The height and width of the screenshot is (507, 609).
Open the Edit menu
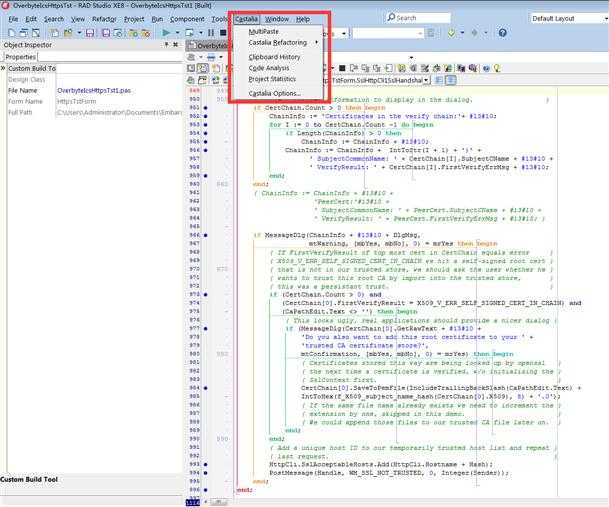pyautogui.click(x=31, y=19)
